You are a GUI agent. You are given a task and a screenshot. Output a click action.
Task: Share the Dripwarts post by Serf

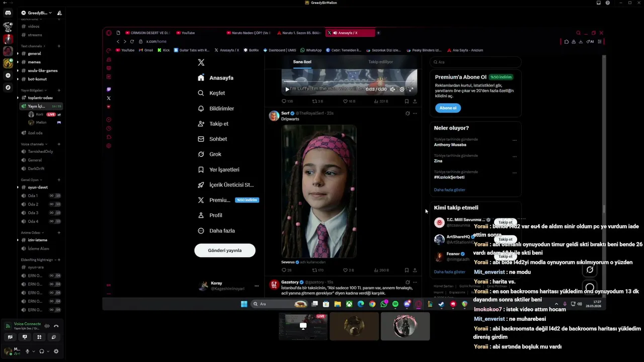click(x=415, y=270)
